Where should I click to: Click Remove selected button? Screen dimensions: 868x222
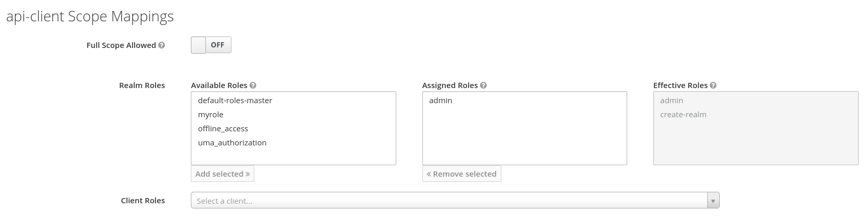[x=462, y=174]
